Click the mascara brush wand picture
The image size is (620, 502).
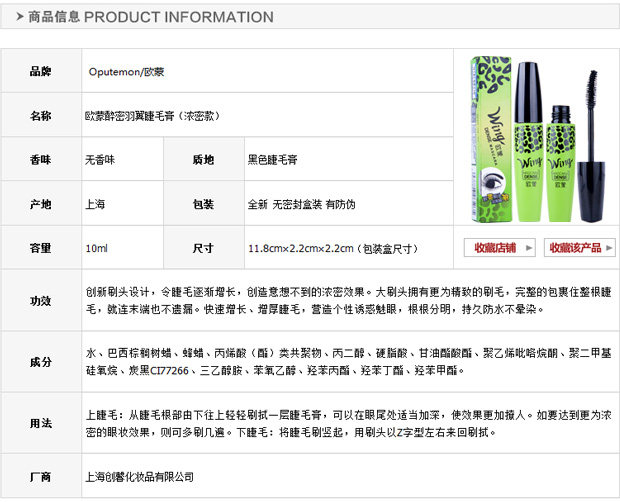pos(590,146)
